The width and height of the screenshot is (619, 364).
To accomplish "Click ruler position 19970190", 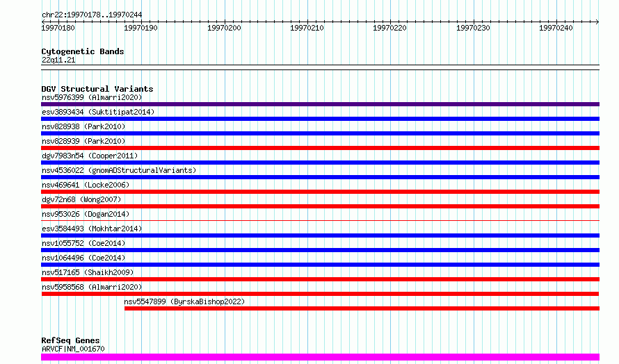I will point(141,28).
